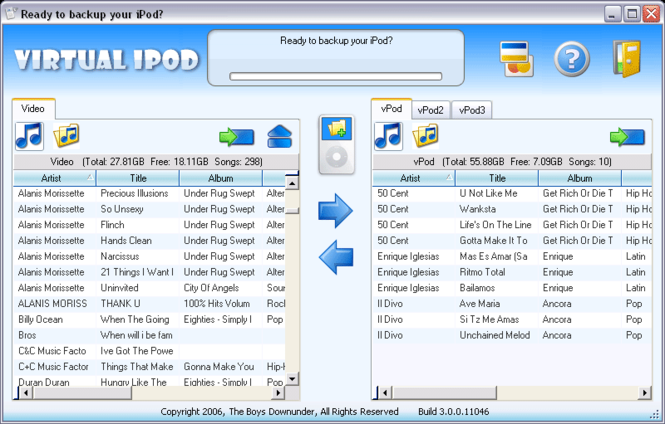Click the music folder icon in vPod panel
Screen dimensions: 665x424
coord(425,136)
